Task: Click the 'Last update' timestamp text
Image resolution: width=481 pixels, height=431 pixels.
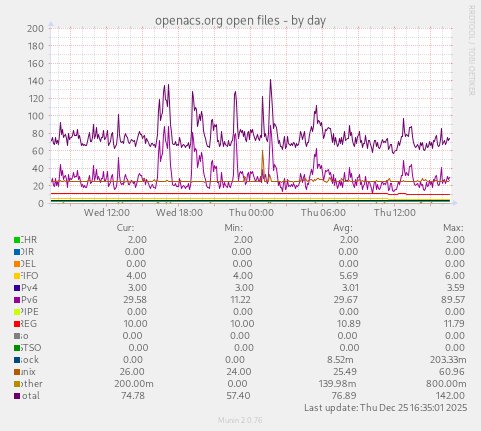Action: coord(386,408)
